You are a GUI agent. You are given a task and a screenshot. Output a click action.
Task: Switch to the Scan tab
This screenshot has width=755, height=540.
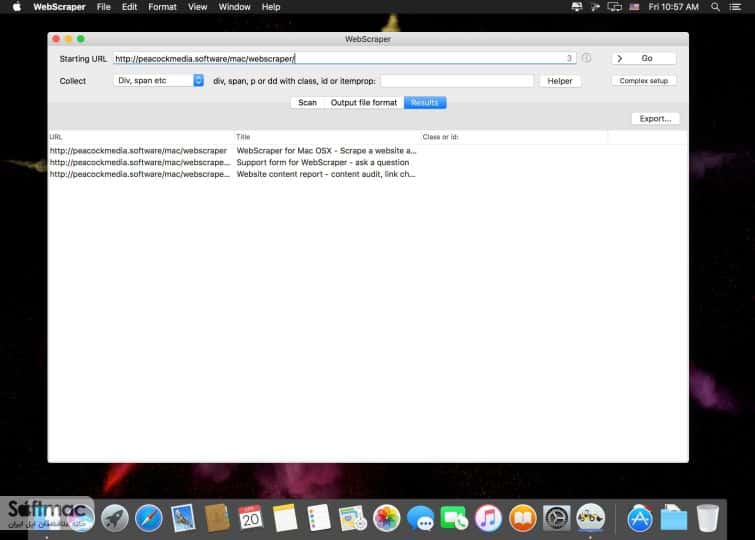tap(307, 103)
